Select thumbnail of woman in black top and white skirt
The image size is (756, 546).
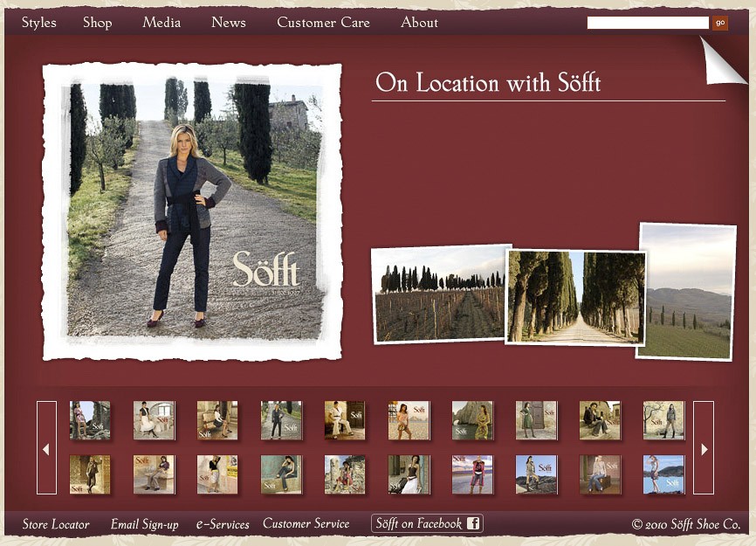[x=409, y=474]
